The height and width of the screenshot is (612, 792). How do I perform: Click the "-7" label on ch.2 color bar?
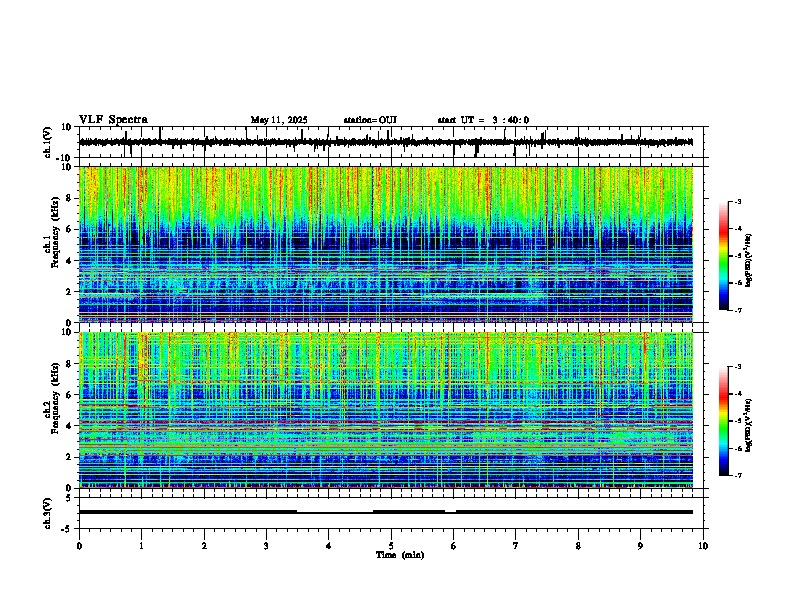738,476
